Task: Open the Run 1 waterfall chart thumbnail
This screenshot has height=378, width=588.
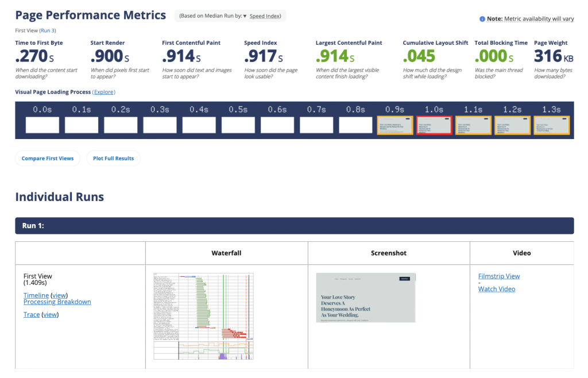Action: pyautogui.click(x=204, y=316)
